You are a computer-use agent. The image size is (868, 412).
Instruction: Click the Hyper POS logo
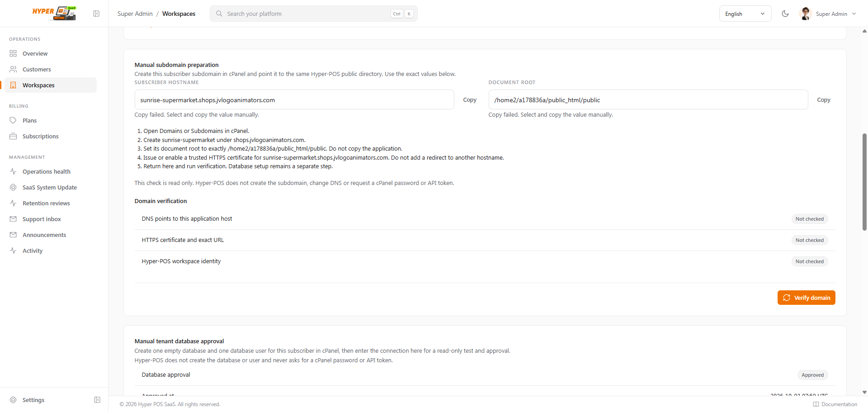54,13
